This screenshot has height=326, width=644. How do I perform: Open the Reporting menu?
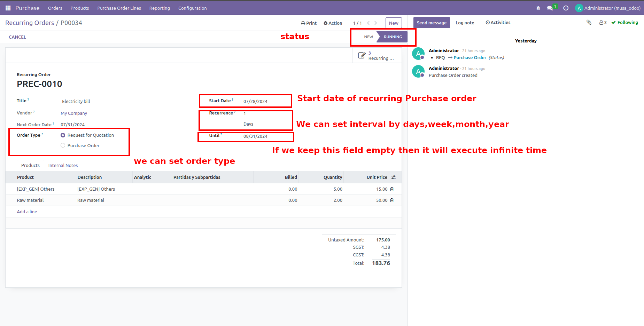(x=159, y=8)
